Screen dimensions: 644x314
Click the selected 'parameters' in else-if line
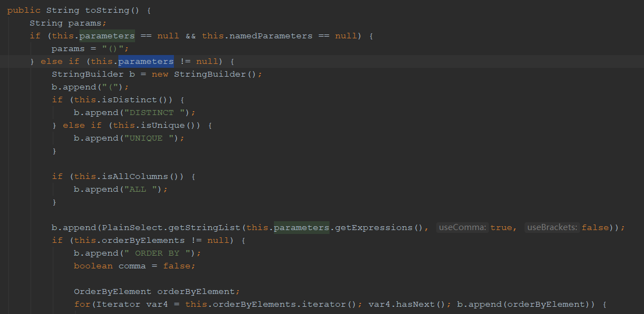146,61
